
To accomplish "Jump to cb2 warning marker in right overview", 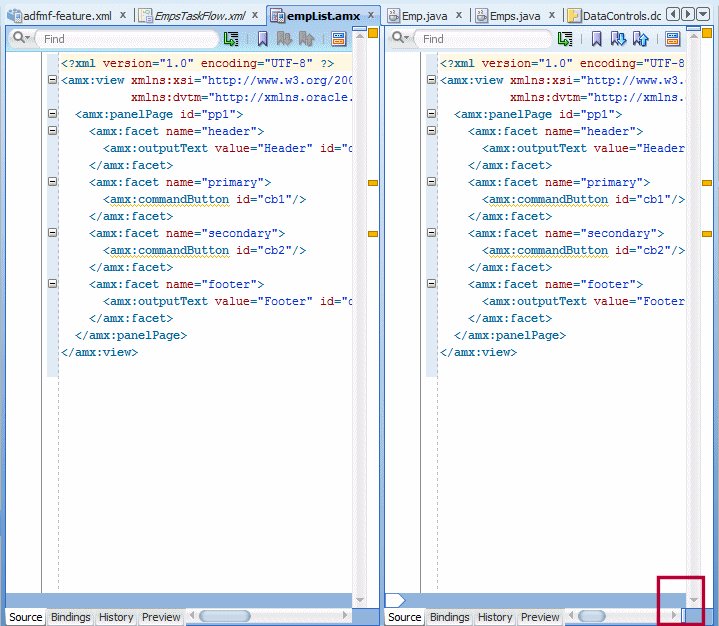I will (707, 234).
